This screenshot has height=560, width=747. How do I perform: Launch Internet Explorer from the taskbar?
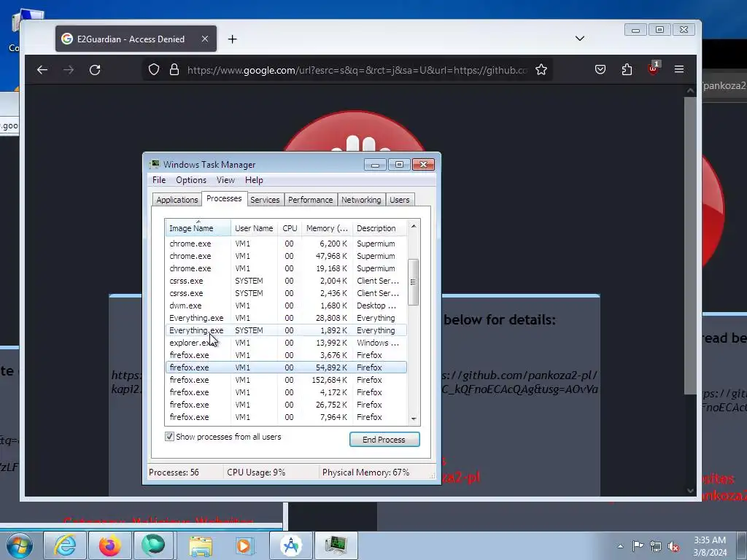click(x=65, y=545)
